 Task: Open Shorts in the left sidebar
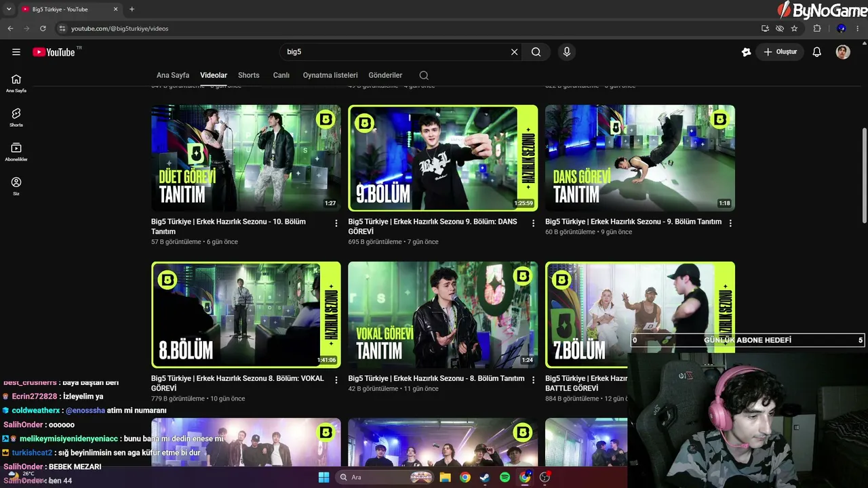click(x=16, y=118)
